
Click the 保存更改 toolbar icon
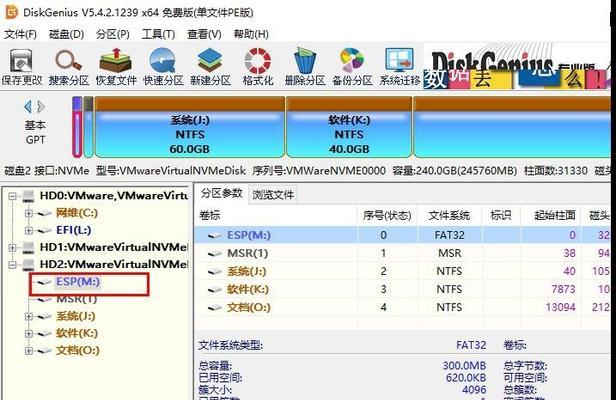(22, 67)
